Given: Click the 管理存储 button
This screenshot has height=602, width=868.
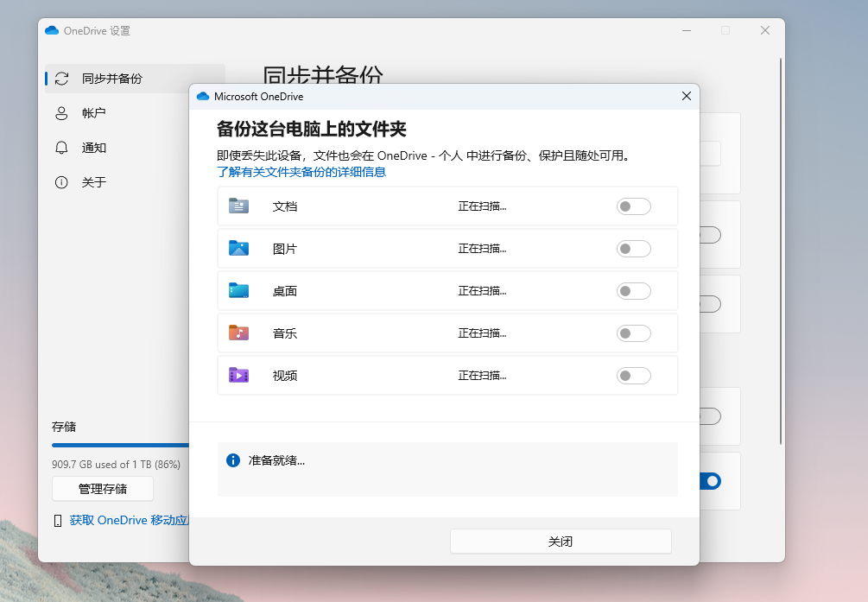Looking at the screenshot, I should point(103,489).
